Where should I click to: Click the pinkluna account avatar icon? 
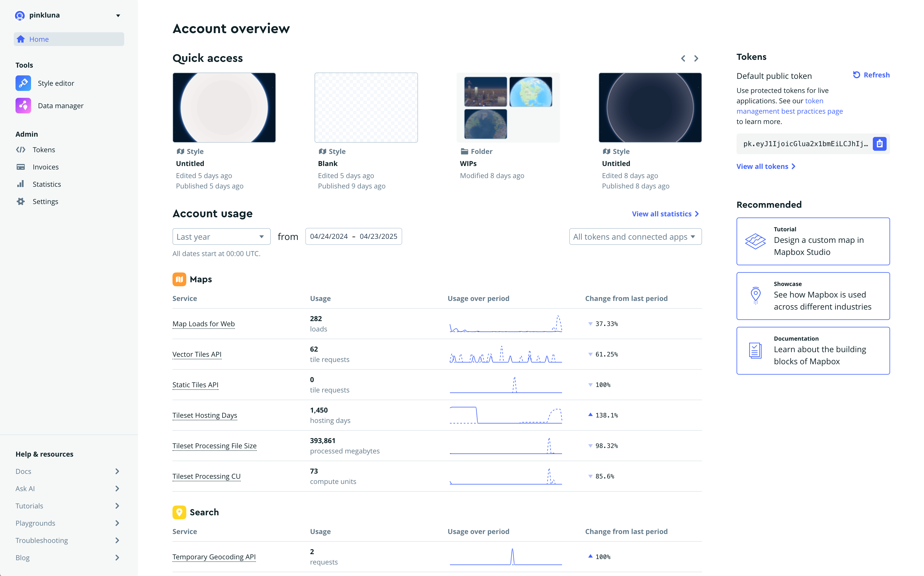pyautogui.click(x=20, y=15)
